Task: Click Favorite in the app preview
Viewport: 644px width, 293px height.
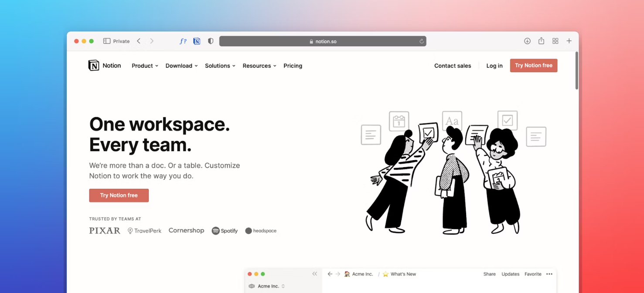Action: pyautogui.click(x=533, y=274)
